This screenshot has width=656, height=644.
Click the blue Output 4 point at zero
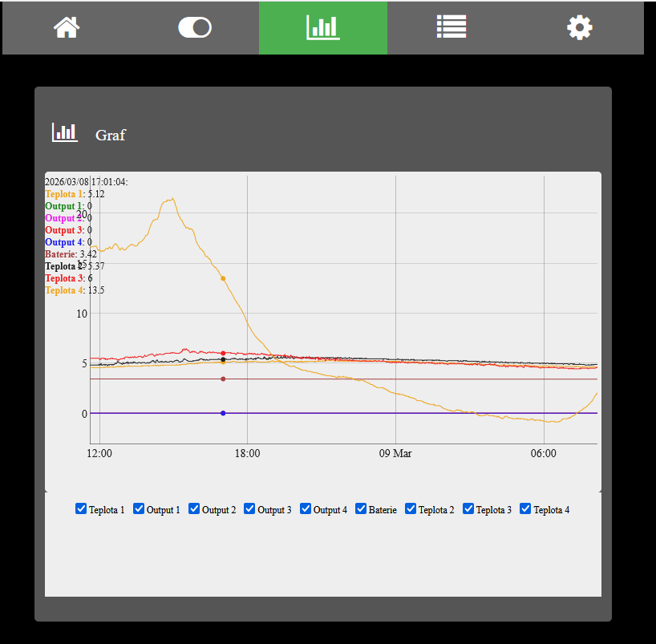(x=223, y=413)
